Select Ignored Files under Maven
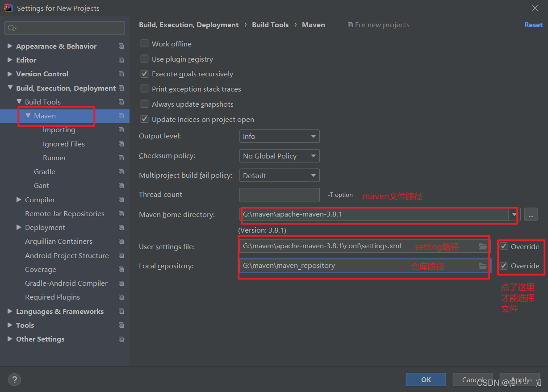This screenshot has width=548, height=392. [x=64, y=144]
